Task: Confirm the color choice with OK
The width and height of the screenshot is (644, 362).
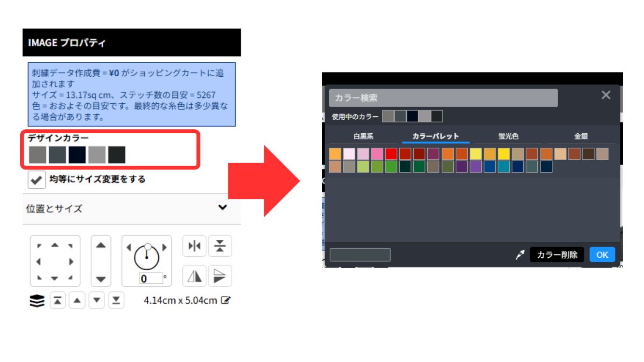Action: tap(602, 255)
